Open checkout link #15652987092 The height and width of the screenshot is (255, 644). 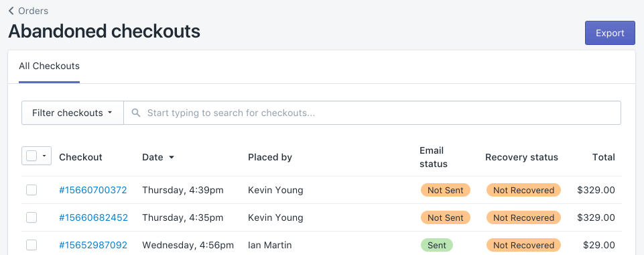(x=93, y=245)
